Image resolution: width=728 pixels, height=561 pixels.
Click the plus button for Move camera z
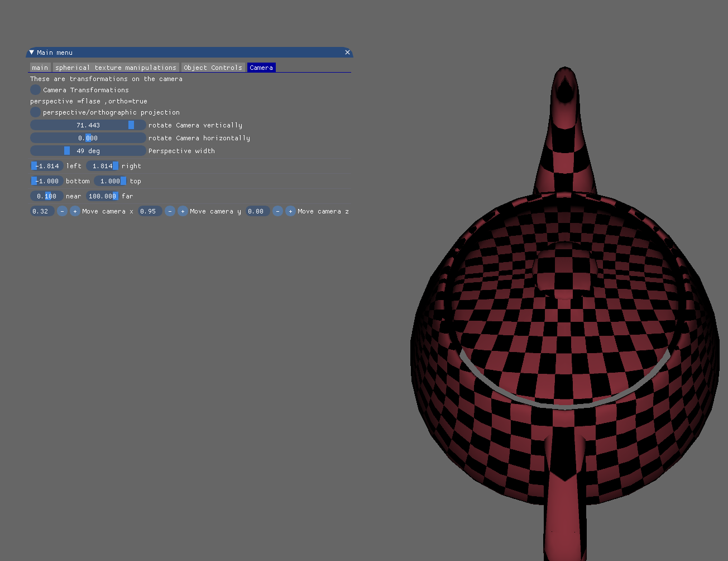click(x=290, y=211)
